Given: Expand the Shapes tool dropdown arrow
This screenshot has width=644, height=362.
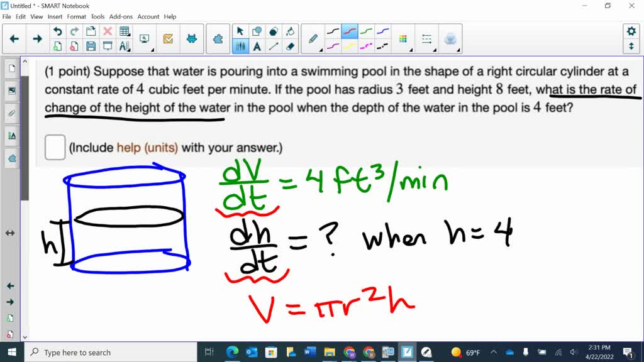Looking at the screenshot, I should pos(264,35).
